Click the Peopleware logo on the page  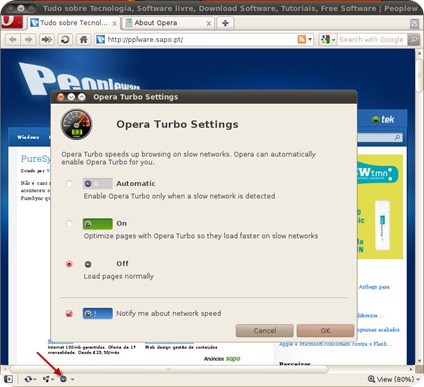(x=80, y=79)
